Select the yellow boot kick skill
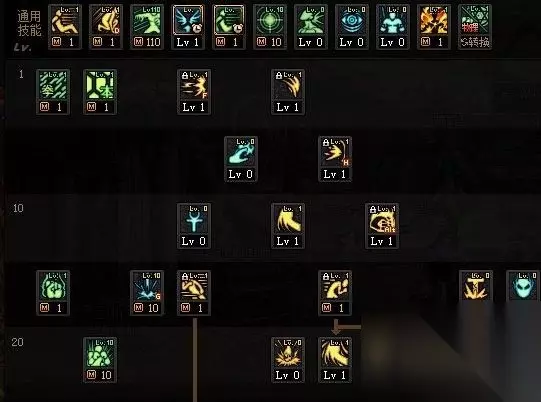Viewport: 541px width, 402px height. (288, 226)
